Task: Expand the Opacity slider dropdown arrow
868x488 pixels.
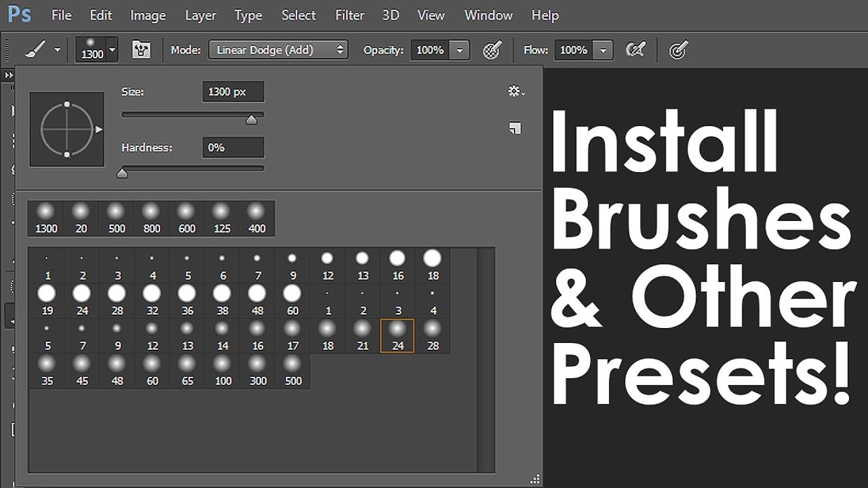Action: 460,50
